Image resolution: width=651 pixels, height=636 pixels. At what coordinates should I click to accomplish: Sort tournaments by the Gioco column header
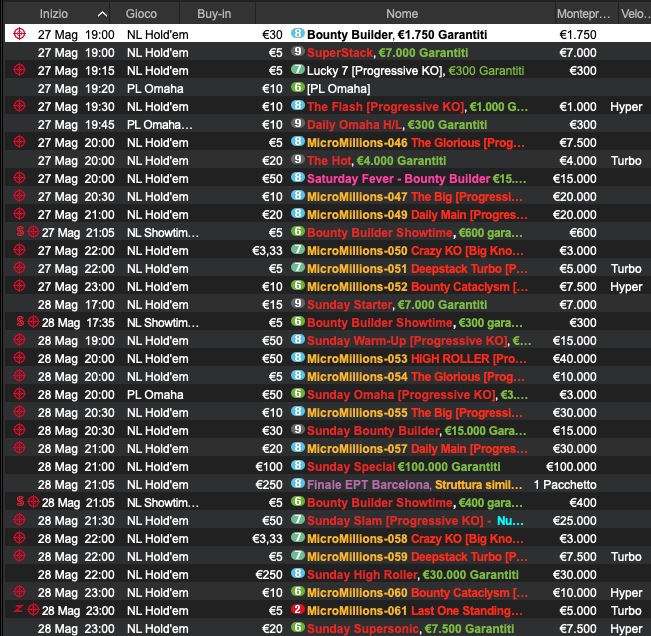[141, 14]
